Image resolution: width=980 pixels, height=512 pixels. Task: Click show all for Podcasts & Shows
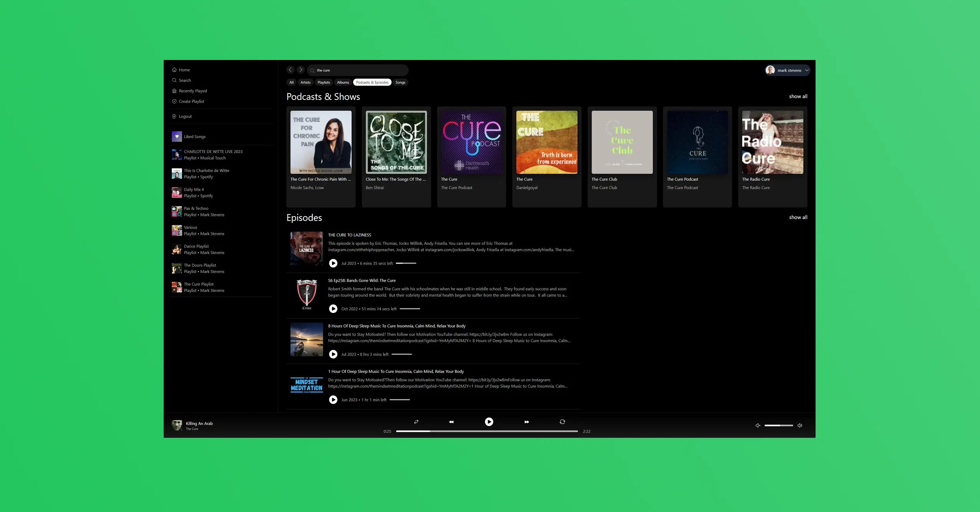click(x=798, y=96)
